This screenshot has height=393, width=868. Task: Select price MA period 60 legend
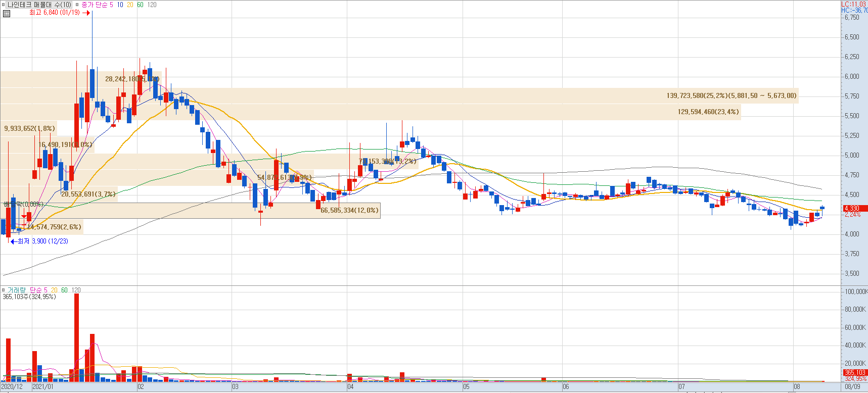coord(140,5)
